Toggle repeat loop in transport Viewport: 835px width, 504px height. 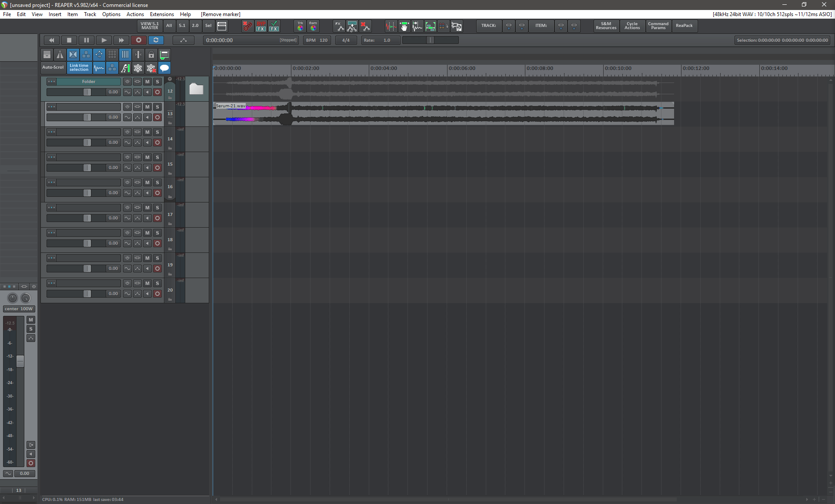[156, 40]
